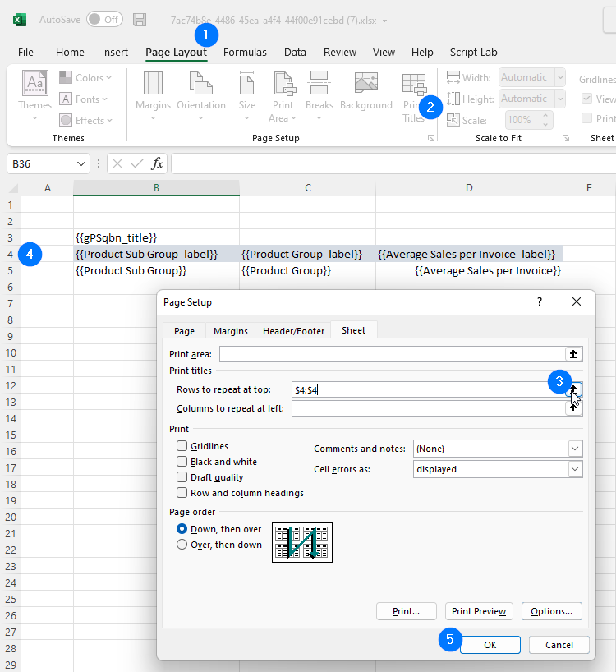Open the Review ribbon tab
The width and height of the screenshot is (616, 672).
pyautogui.click(x=340, y=53)
